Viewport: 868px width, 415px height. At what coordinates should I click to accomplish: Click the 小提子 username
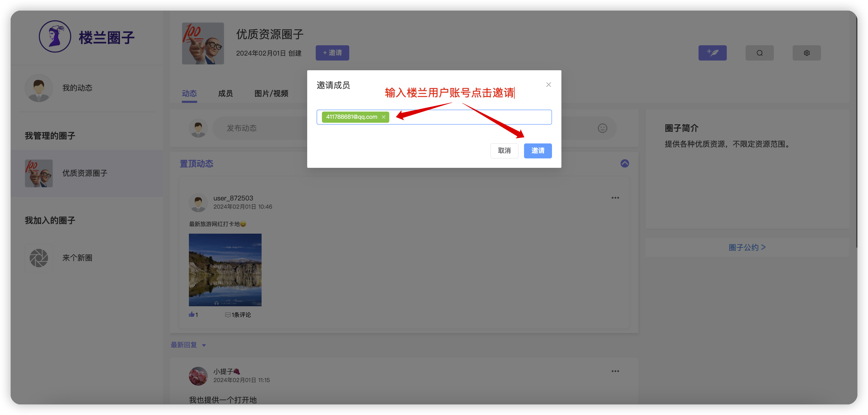(x=227, y=371)
